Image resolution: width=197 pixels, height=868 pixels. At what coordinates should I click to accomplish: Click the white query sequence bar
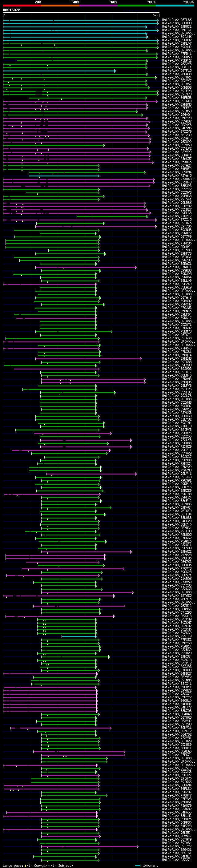coord(81,12)
